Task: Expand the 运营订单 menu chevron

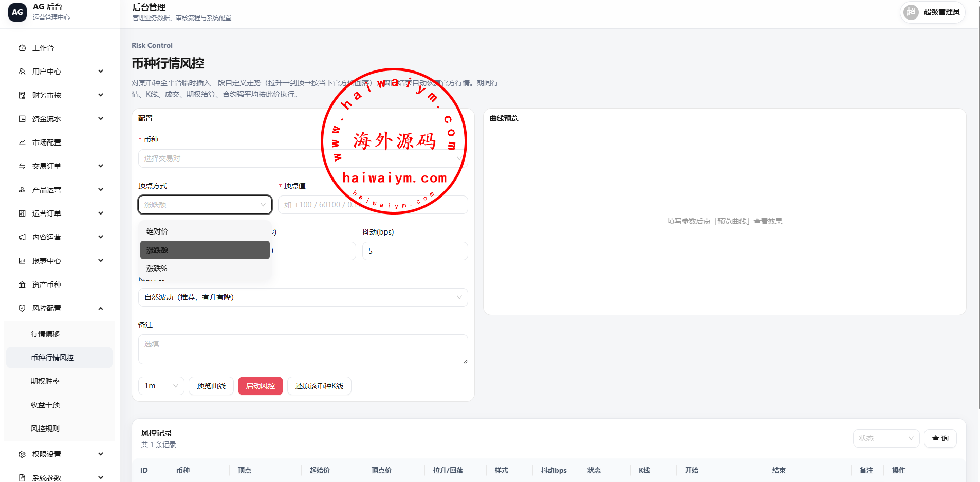Action: click(x=101, y=213)
